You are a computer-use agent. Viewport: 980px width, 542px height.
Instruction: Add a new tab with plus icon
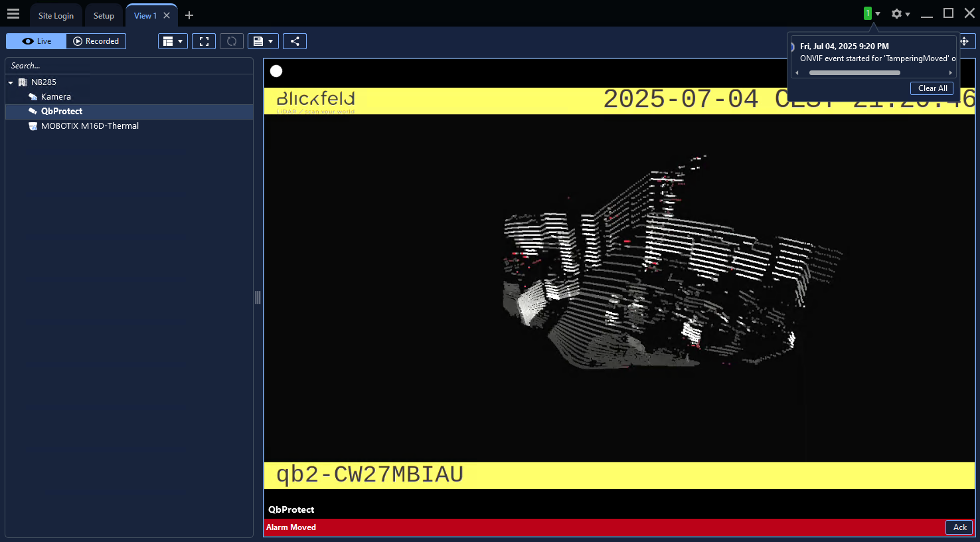189,15
